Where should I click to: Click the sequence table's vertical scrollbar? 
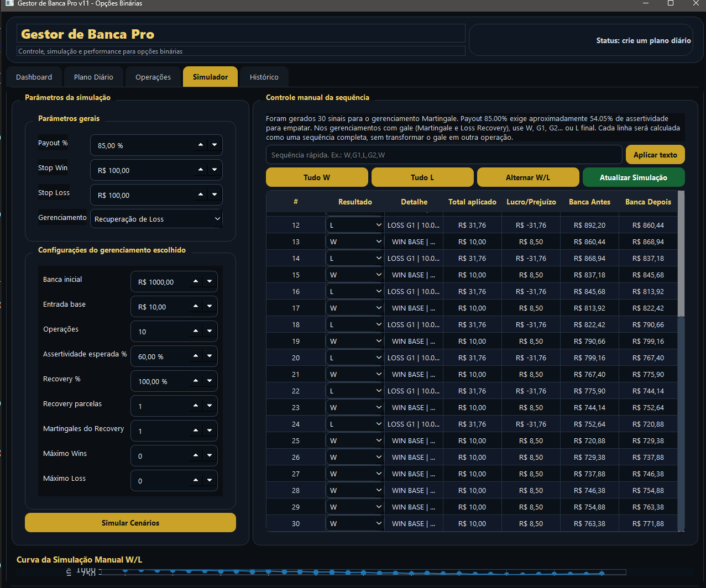click(x=681, y=361)
